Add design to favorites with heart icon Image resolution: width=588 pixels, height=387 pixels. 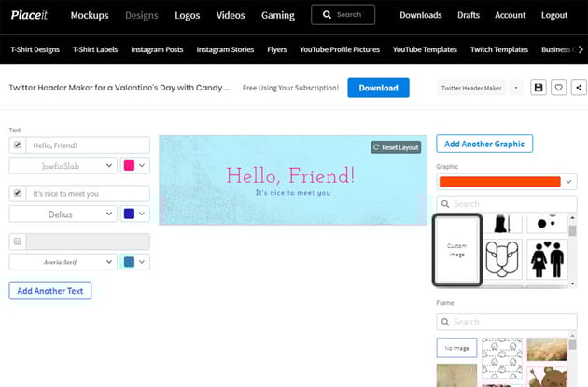pos(558,88)
